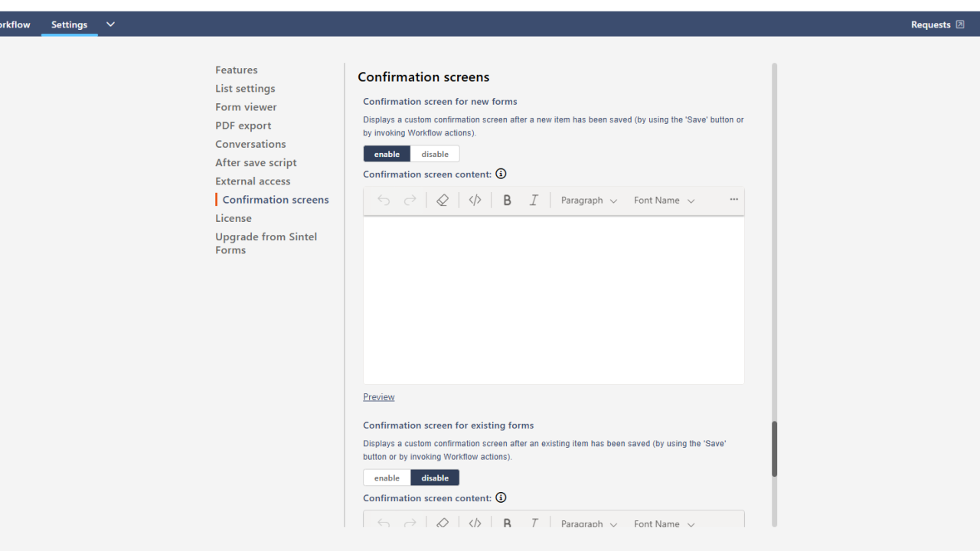Enable confirmation screen for new forms
This screenshot has height=551, width=980.
coord(387,154)
